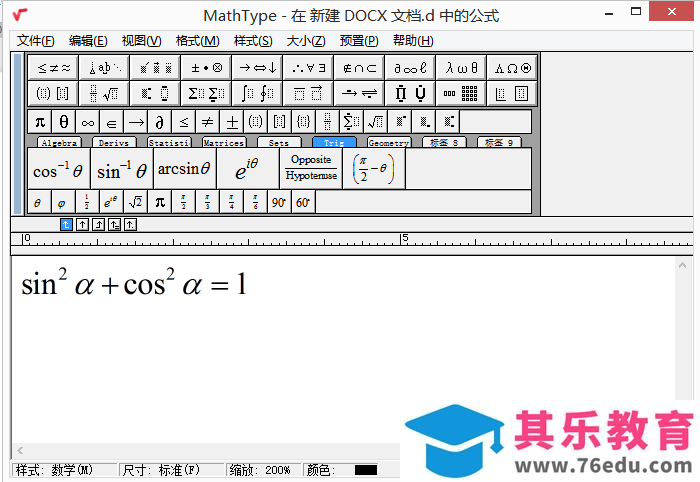
Task: Select the center tab-stop button
Action: pyautogui.click(x=82, y=224)
